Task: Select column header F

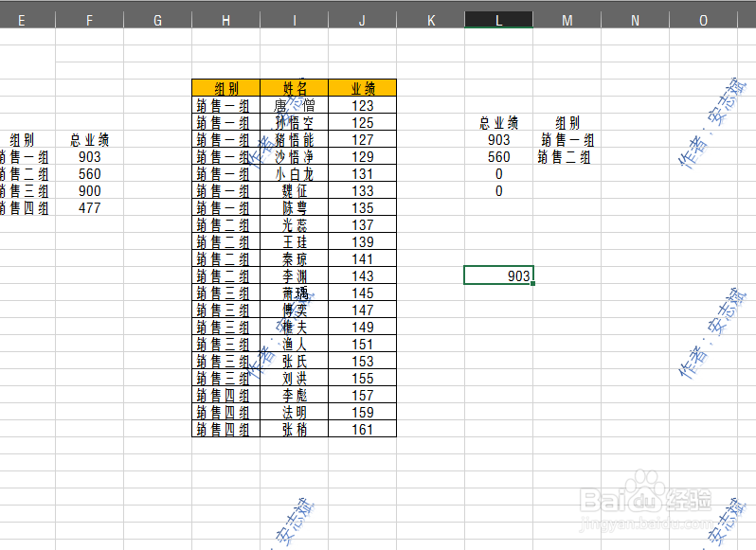Action: [89, 20]
